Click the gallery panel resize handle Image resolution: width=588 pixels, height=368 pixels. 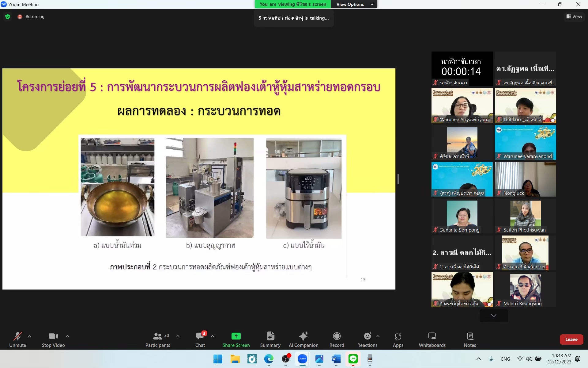point(398,179)
